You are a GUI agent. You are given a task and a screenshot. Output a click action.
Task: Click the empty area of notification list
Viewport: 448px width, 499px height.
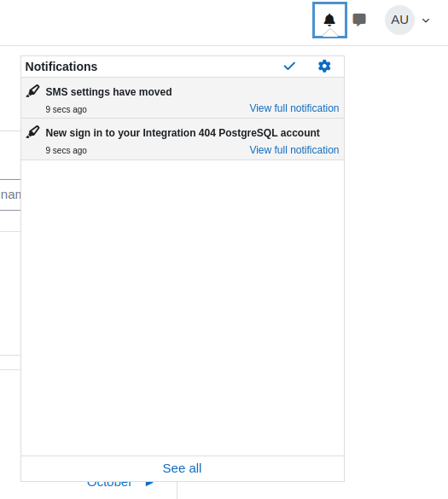(x=183, y=308)
